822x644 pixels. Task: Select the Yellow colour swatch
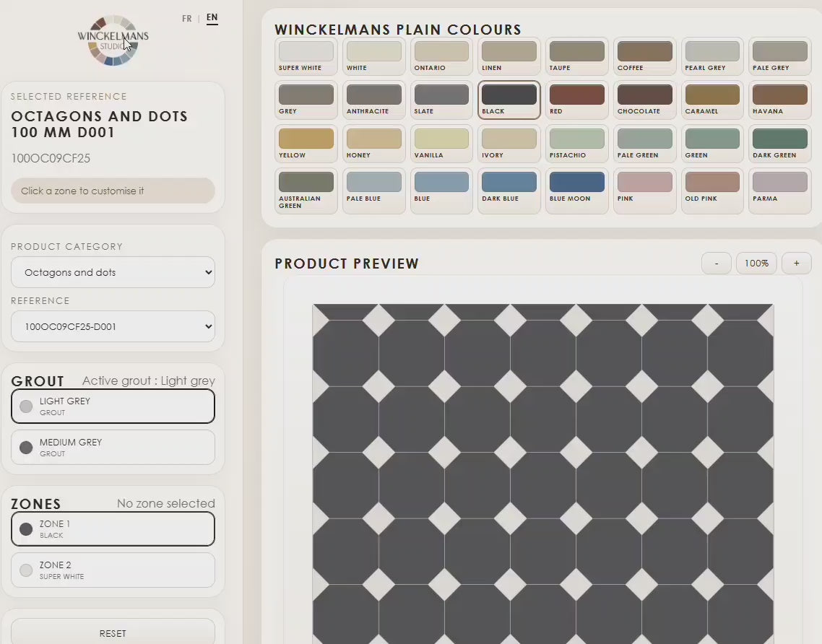click(x=306, y=144)
